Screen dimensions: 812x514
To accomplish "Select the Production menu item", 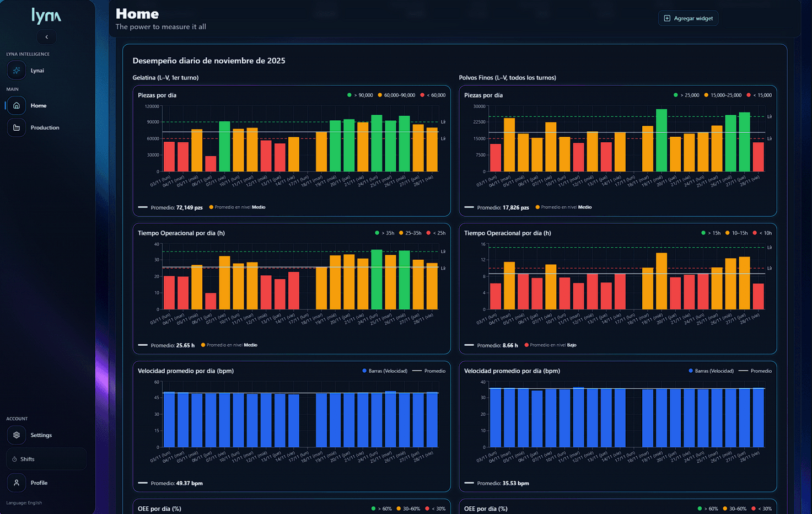I will 46,127.
